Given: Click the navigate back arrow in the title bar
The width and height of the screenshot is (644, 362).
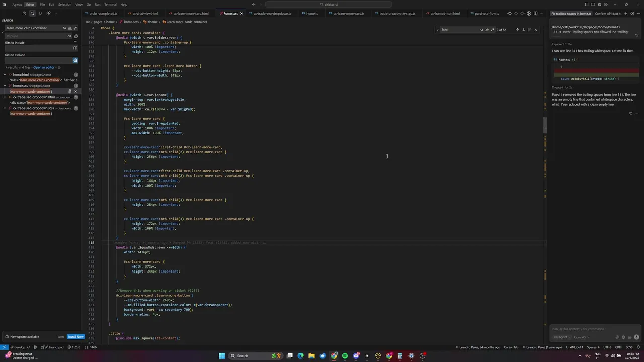Looking at the screenshot, I should (x=254, y=5).
